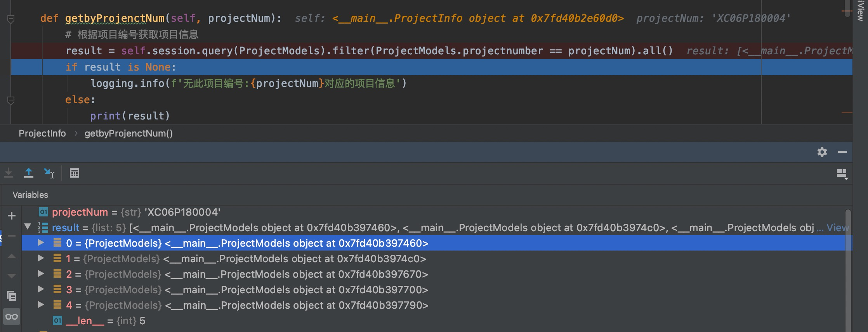Click the inline self: ProjectInfo object hint

[459, 18]
